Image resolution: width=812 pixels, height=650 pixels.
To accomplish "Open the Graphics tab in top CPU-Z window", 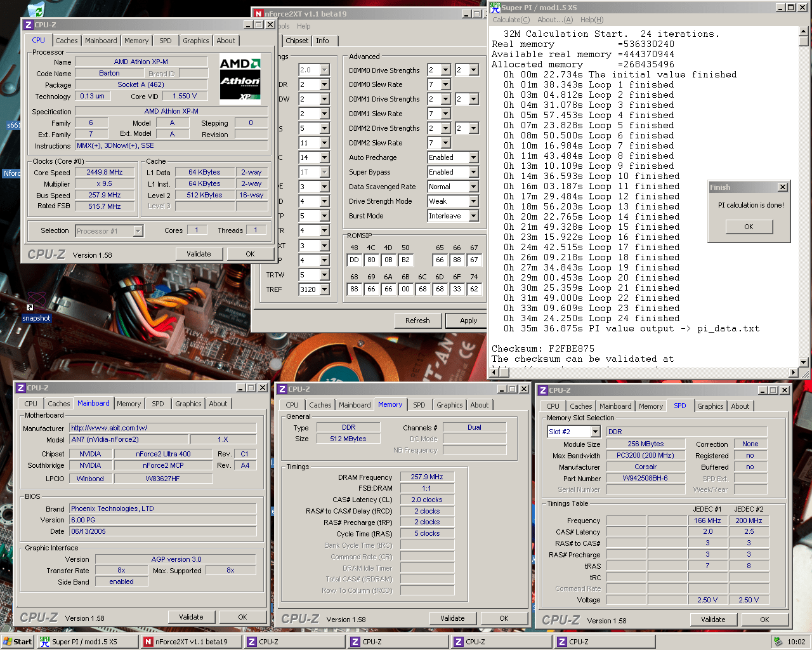I will pos(196,41).
